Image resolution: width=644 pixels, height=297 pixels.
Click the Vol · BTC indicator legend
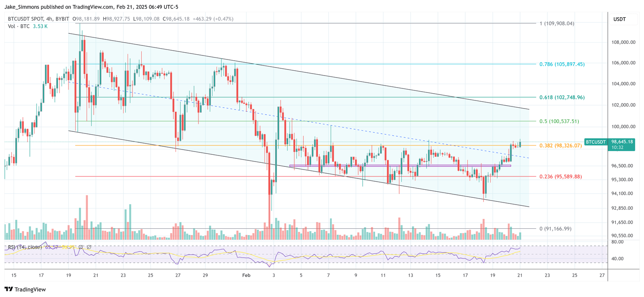pos(19,26)
